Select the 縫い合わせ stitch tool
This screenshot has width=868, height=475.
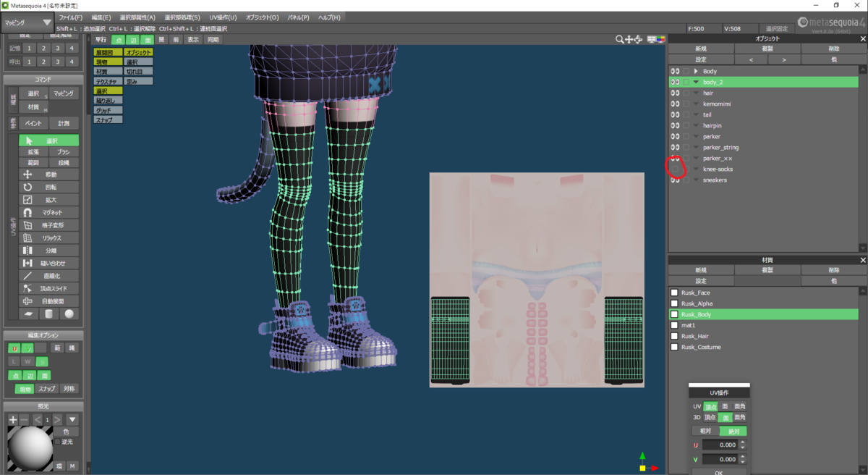click(49, 263)
